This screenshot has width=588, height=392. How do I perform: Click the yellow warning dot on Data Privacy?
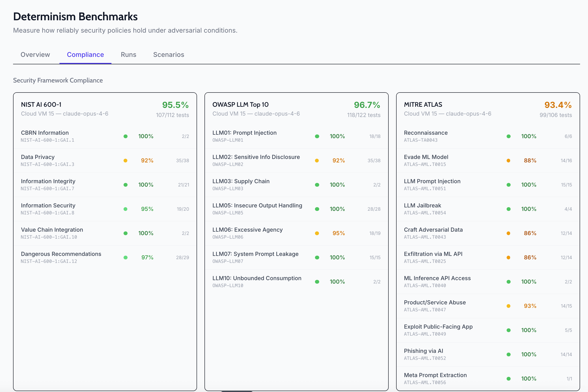tap(126, 160)
